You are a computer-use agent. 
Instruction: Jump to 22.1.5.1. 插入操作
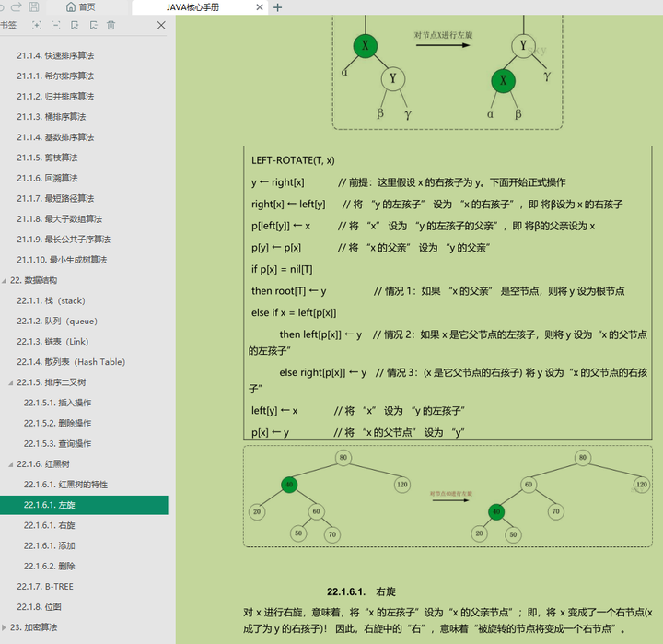(57, 403)
